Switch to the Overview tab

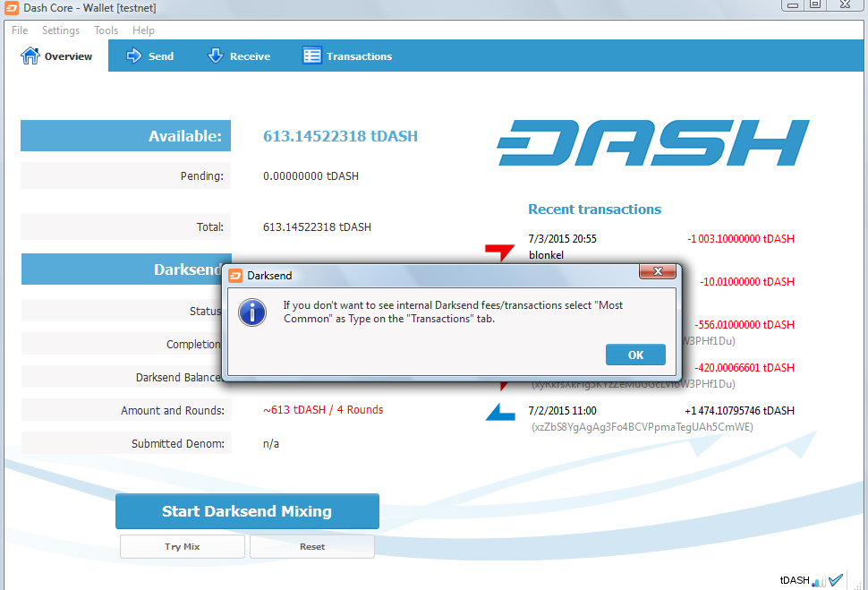tap(55, 56)
